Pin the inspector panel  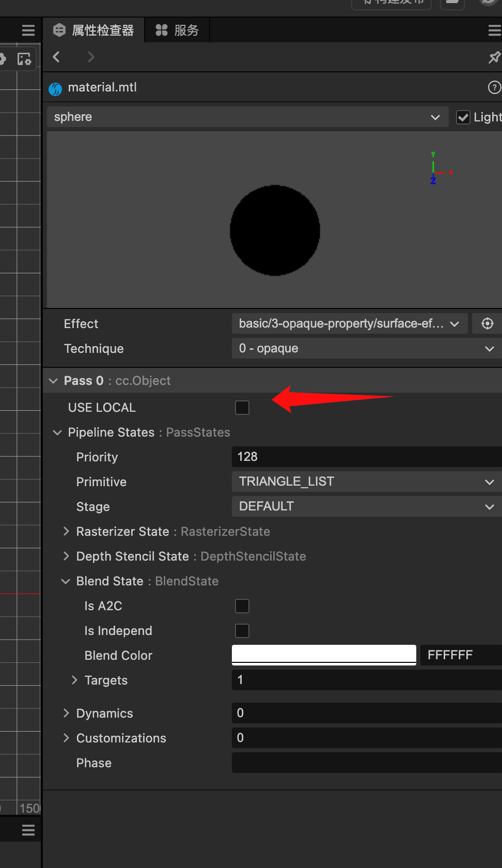tap(494, 57)
